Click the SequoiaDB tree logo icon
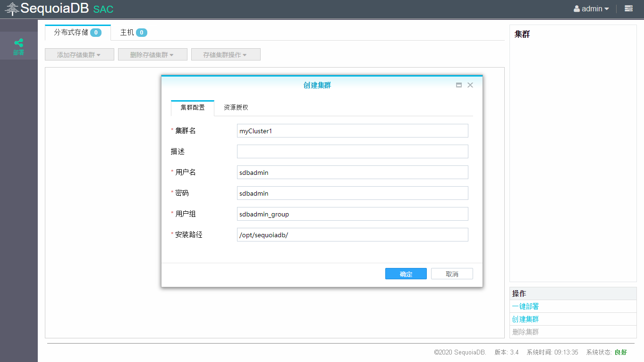This screenshot has height=362, width=644. pyautogui.click(x=12, y=9)
